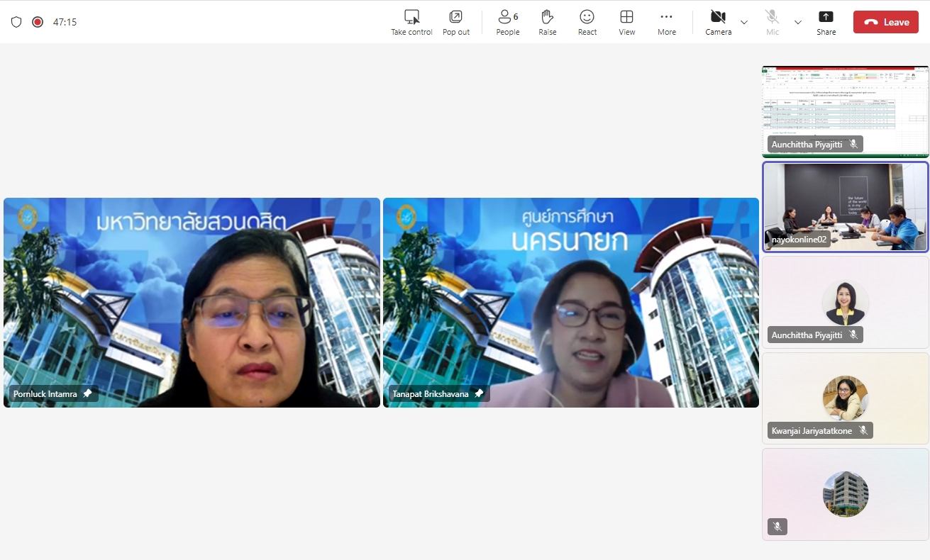The height and width of the screenshot is (560, 930).
Task: Click the building avatar participant tile
Action: click(845, 494)
